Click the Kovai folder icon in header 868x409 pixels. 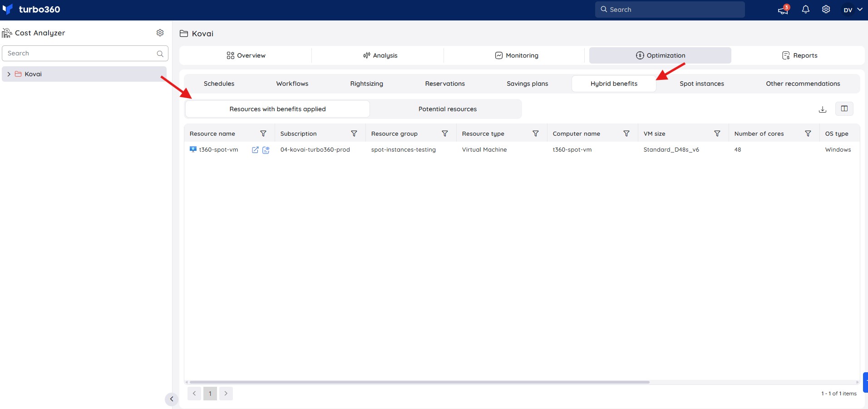[x=184, y=34]
